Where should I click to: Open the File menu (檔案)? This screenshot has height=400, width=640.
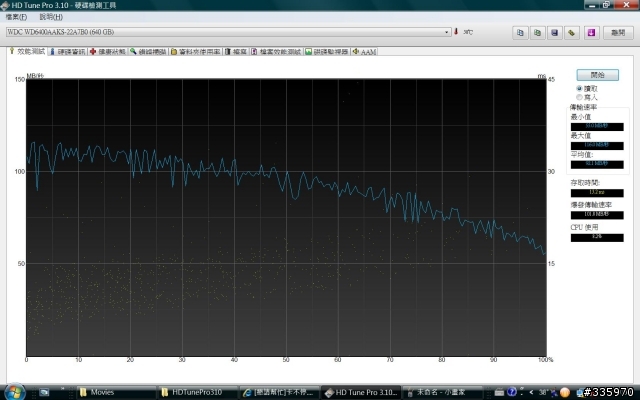[16, 17]
